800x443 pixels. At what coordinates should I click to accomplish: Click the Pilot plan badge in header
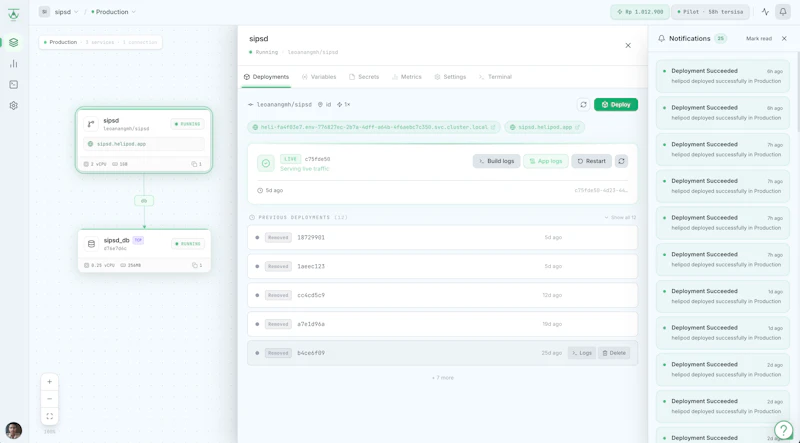point(710,12)
